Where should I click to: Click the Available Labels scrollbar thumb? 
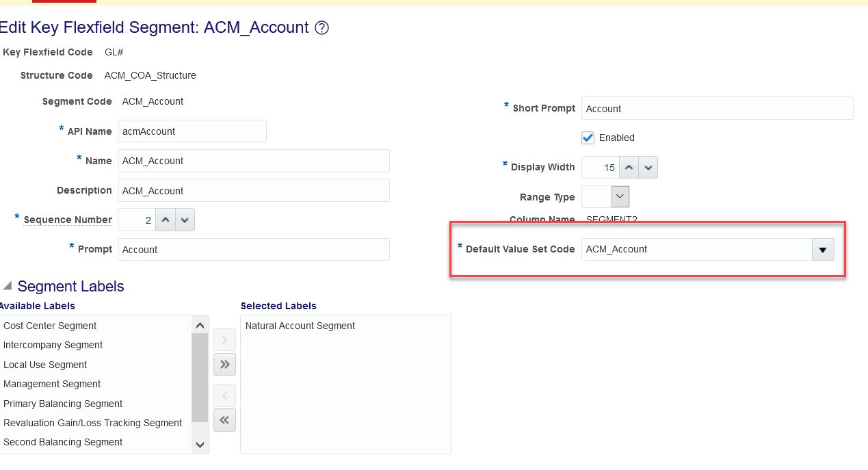tap(200, 378)
